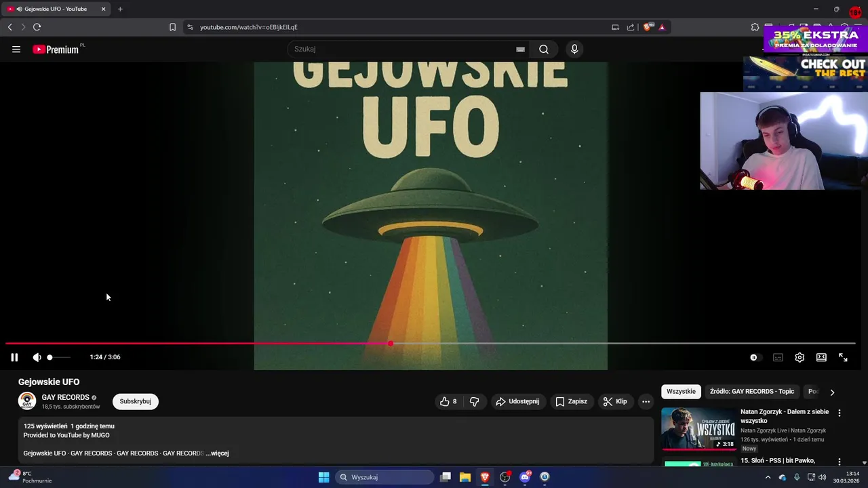Open the GAY RECORDS channel name link
Screen dimensions: 868x488
65,397
